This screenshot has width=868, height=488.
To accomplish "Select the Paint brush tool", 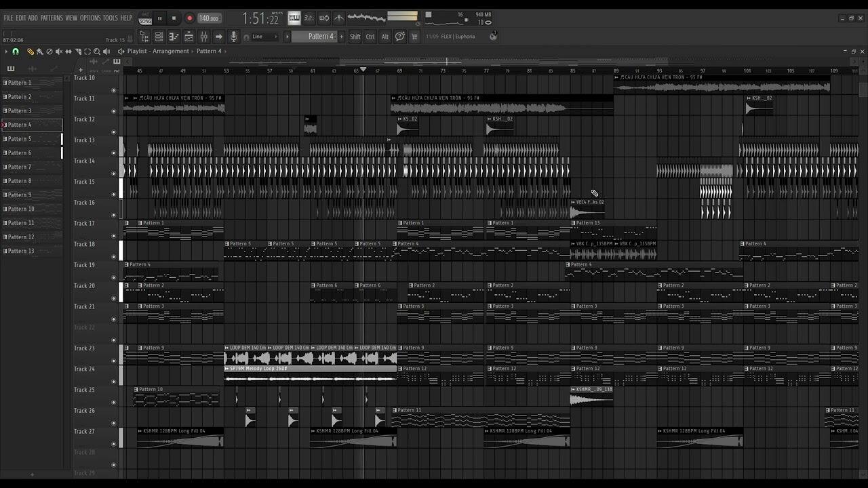I will point(39,52).
